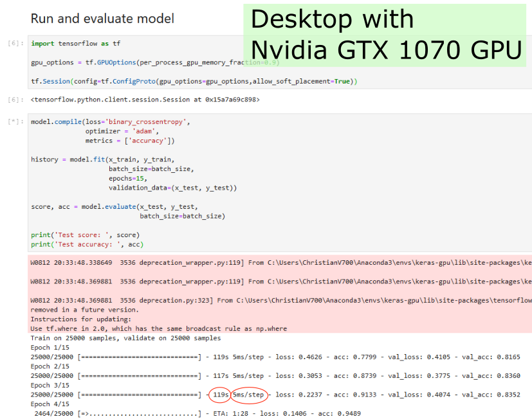
Task: Click the tf.Session(config=...) code line
Action: click(x=194, y=82)
